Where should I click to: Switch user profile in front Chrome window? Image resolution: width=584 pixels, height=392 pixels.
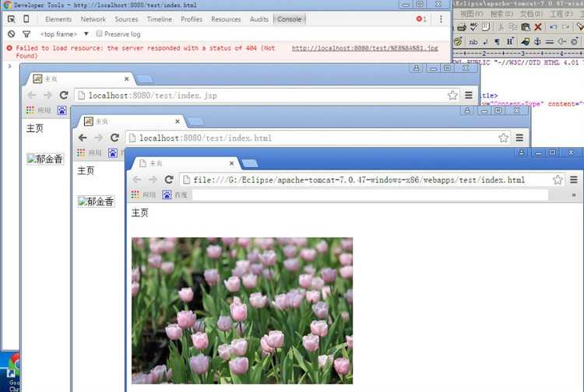click(521, 152)
